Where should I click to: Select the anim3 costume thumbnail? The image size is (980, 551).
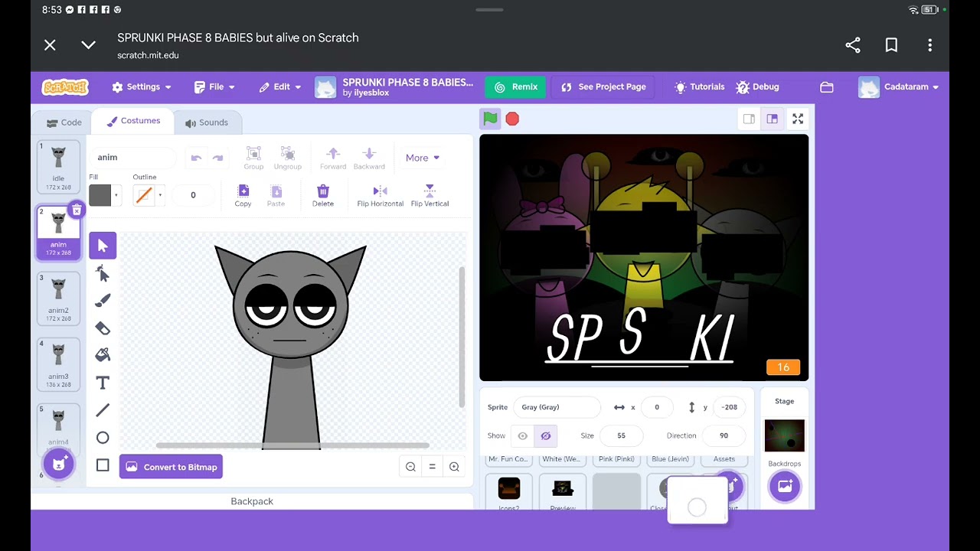(x=58, y=364)
